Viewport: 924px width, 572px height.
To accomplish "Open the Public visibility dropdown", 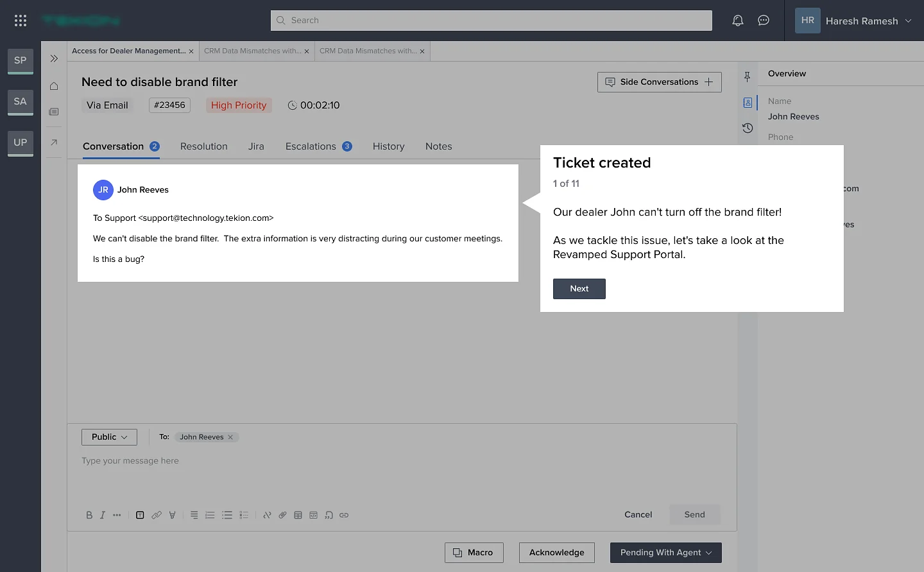I will 109,437.
